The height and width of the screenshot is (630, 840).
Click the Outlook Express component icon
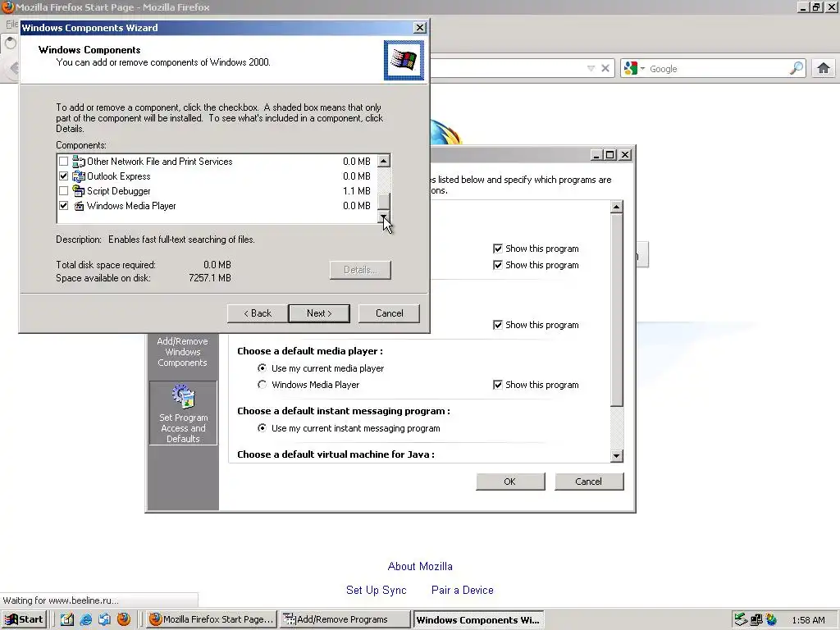(x=79, y=176)
